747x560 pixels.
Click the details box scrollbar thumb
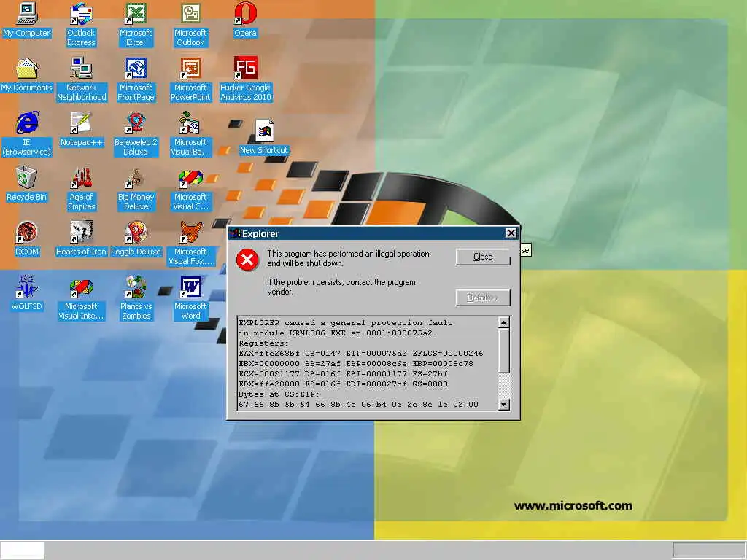tap(503, 351)
